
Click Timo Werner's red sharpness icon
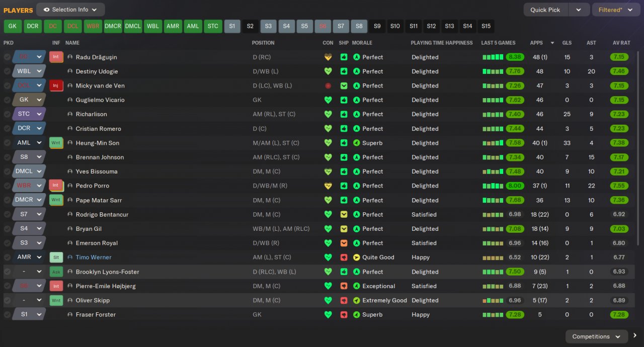(x=344, y=257)
